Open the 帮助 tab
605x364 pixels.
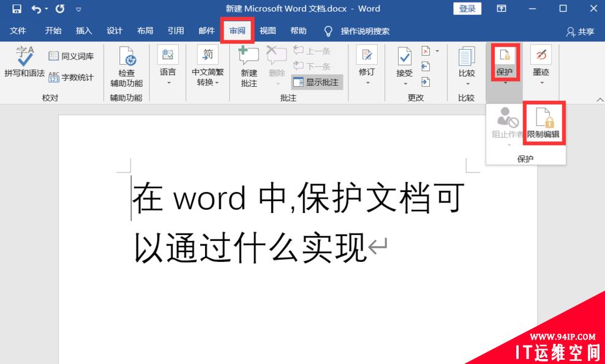tap(299, 31)
